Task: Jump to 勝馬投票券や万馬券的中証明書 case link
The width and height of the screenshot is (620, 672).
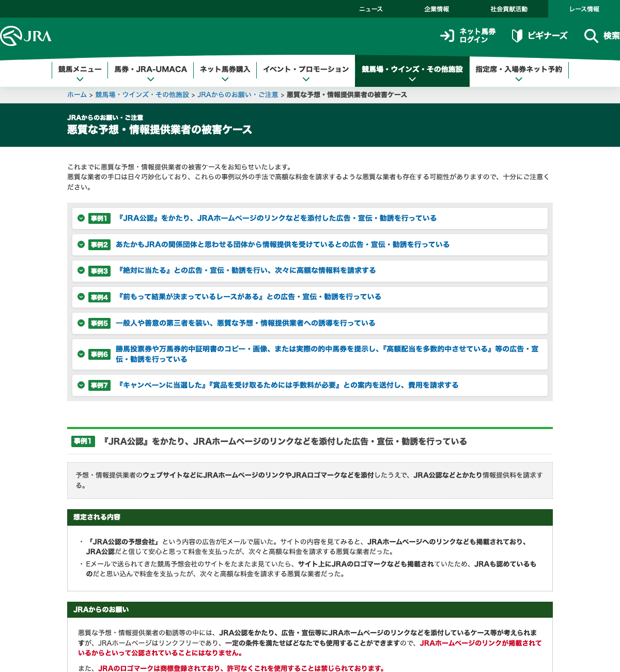Action: tap(327, 354)
